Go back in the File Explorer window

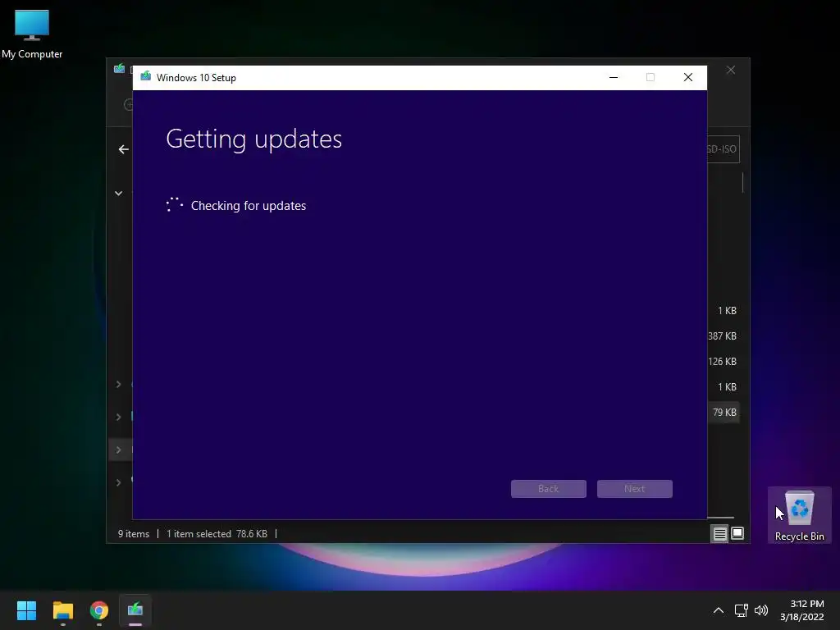[124, 149]
